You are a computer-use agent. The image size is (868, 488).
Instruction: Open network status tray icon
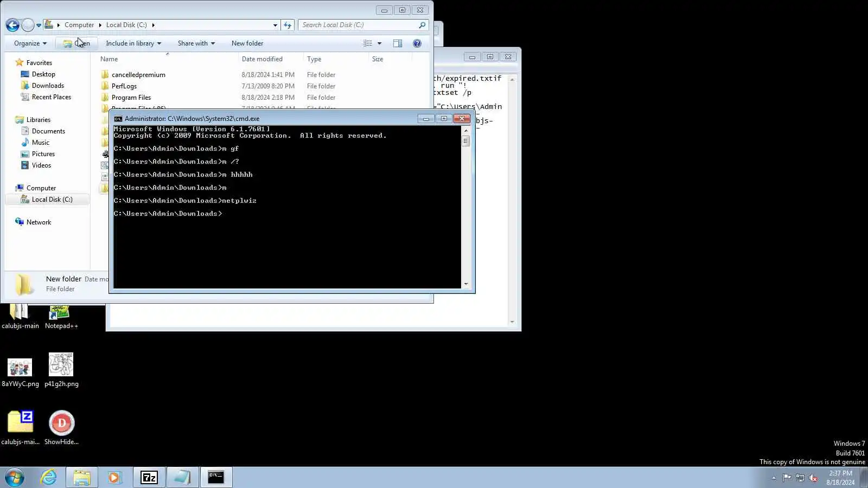click(x=800, y=478)
